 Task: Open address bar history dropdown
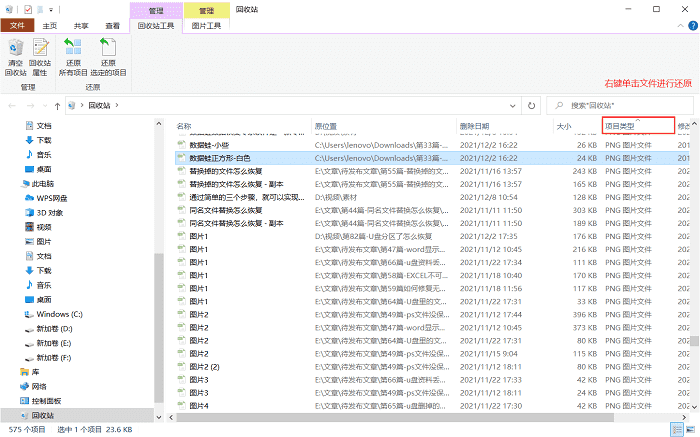(x=512, y=106)
